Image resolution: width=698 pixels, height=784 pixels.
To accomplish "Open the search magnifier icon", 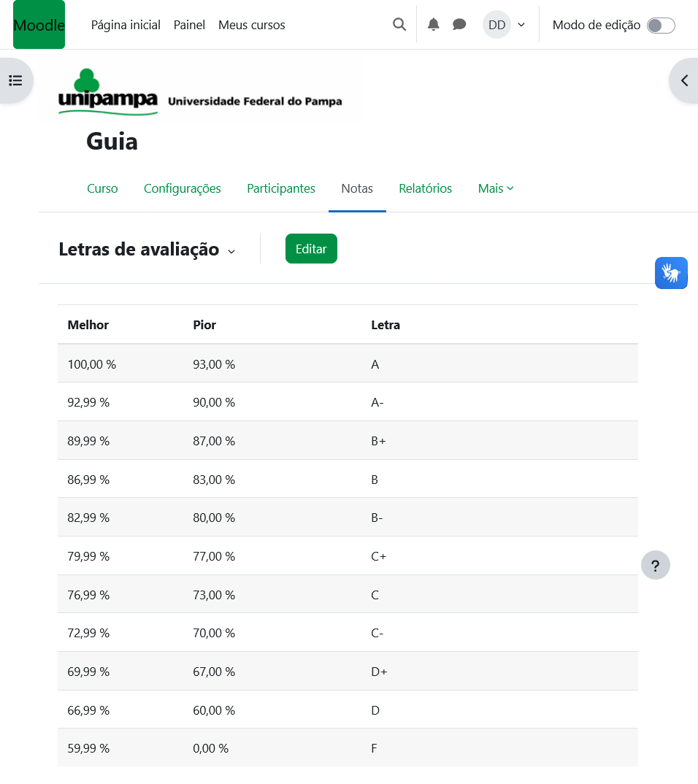I will pyautogui.click(x=399, y=25).
